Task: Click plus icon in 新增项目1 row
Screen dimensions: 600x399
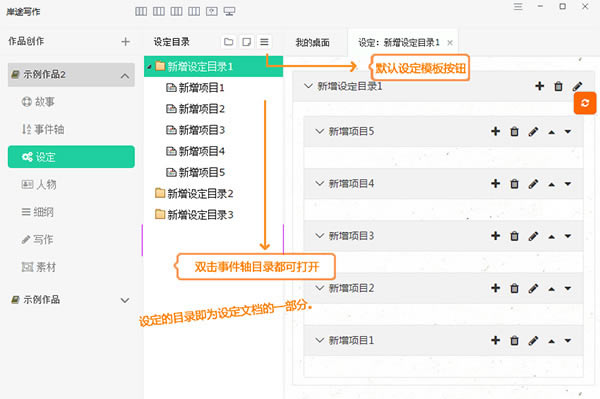Action: tap(496, 340)
